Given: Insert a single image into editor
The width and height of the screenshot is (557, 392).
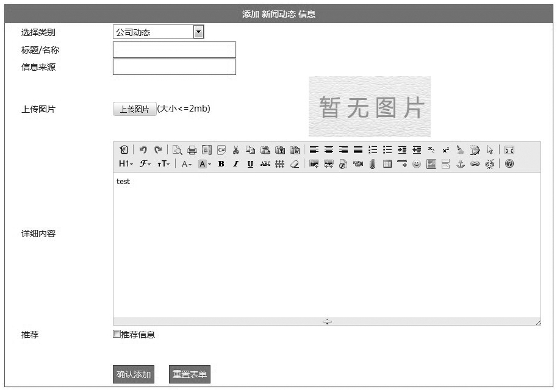Looking at the screenshot, I should click(x=314, y=163).
